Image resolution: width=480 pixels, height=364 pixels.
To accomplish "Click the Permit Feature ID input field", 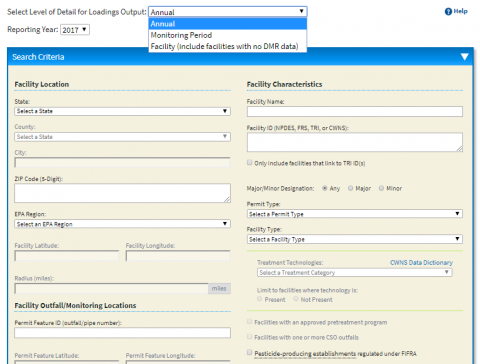I will 122,332.
